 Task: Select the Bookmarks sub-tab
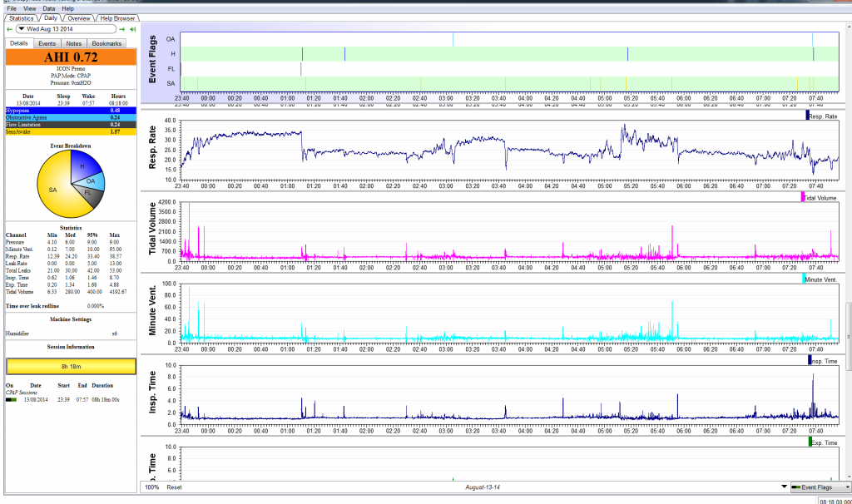(x=106, y=43)
